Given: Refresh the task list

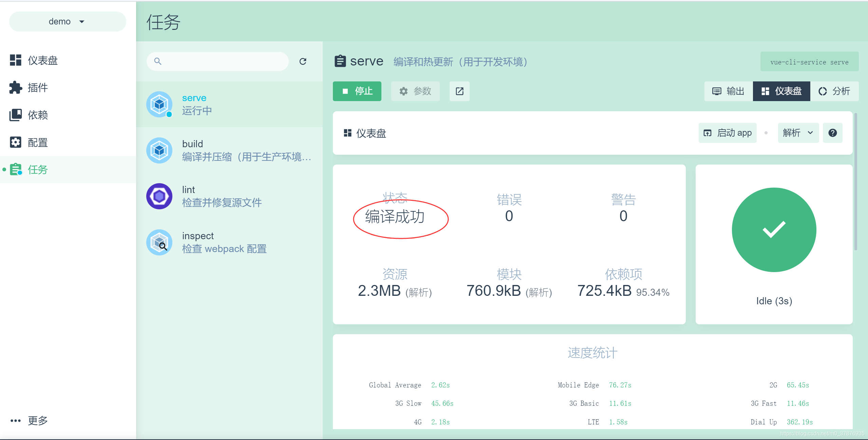Looking at the screenshot, I should pos(303,61).
